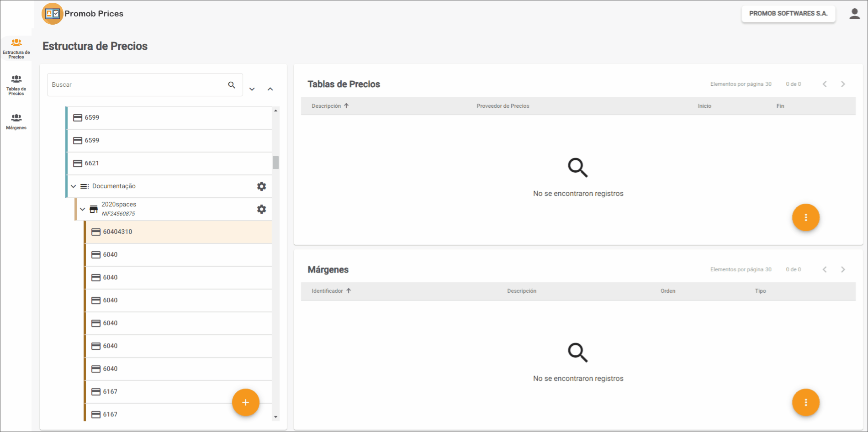Go to previous page in Tablas de Precios
The image size is (868, 432).
point(825,84)
